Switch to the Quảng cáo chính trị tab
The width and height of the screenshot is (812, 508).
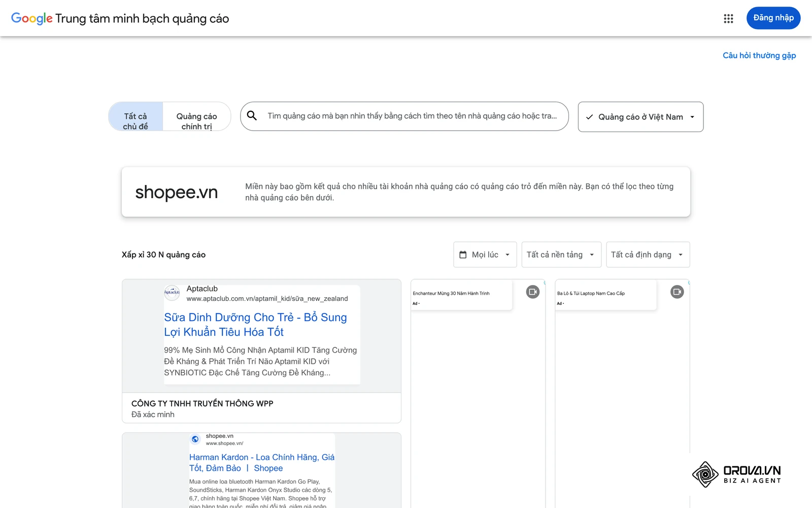coord(197,117)
